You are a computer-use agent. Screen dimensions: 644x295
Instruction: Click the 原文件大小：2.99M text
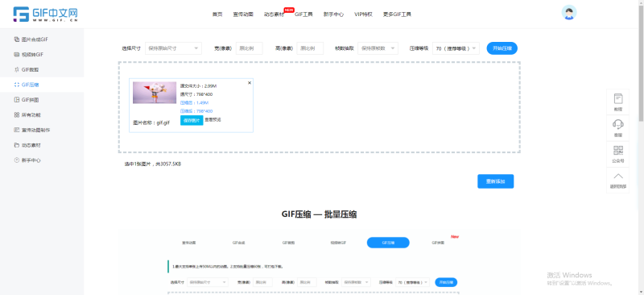(198, 86)
